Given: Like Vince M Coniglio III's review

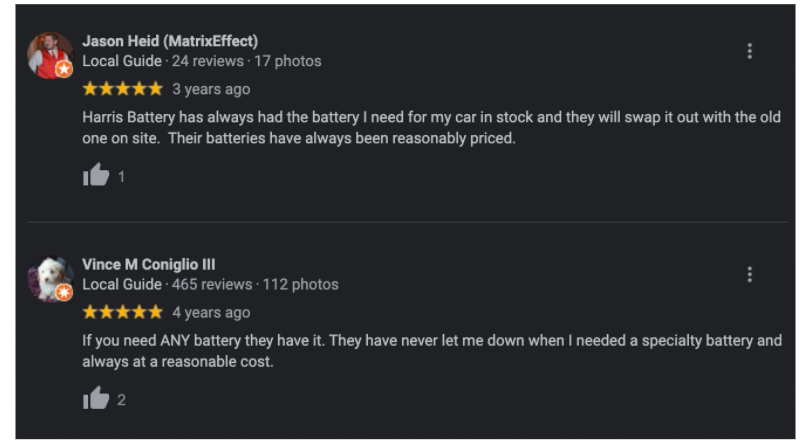Looking at the screenshot, I should [x=96, y=399].
